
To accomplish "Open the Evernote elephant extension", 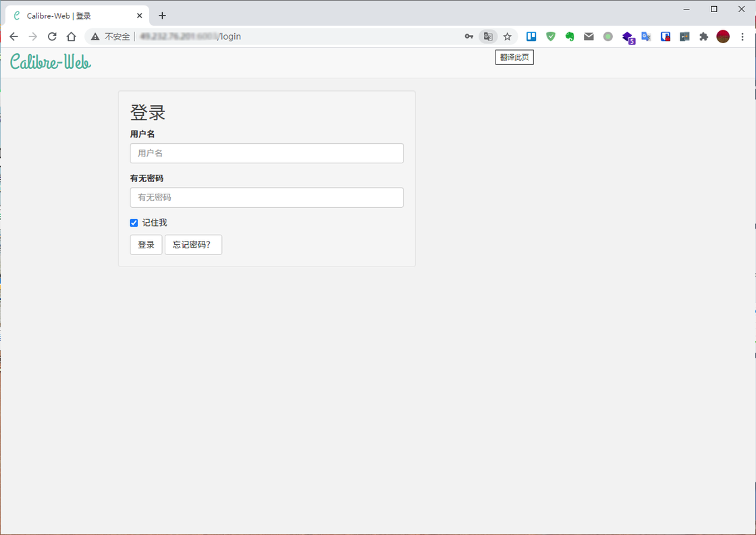I will 570,36.
